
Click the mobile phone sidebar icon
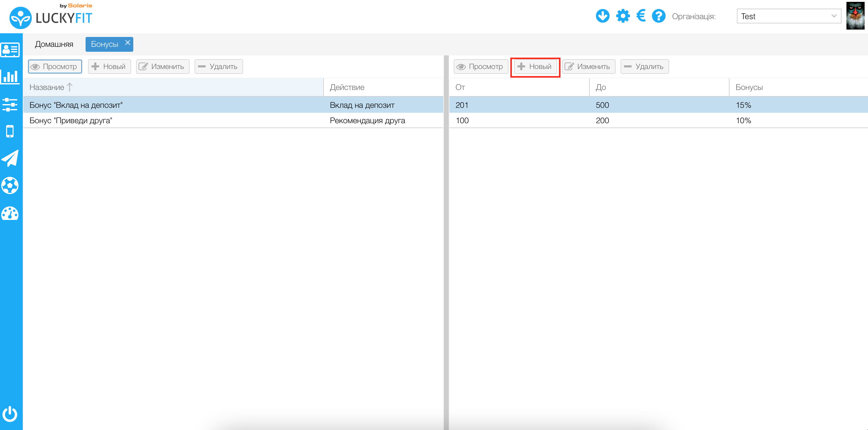pyautogui.click(x=10, y=131)
